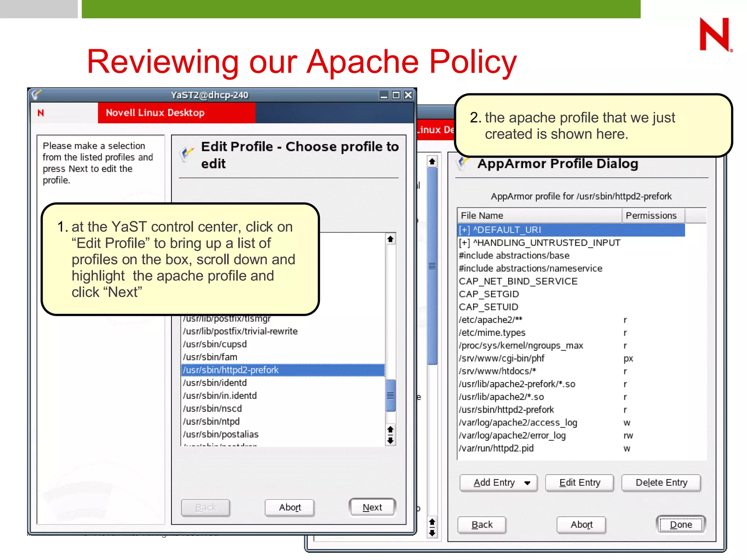This screenshot has width=747, height=560.
Task: Click the Novell N logo in YaST header
Action: coord(41,113)
